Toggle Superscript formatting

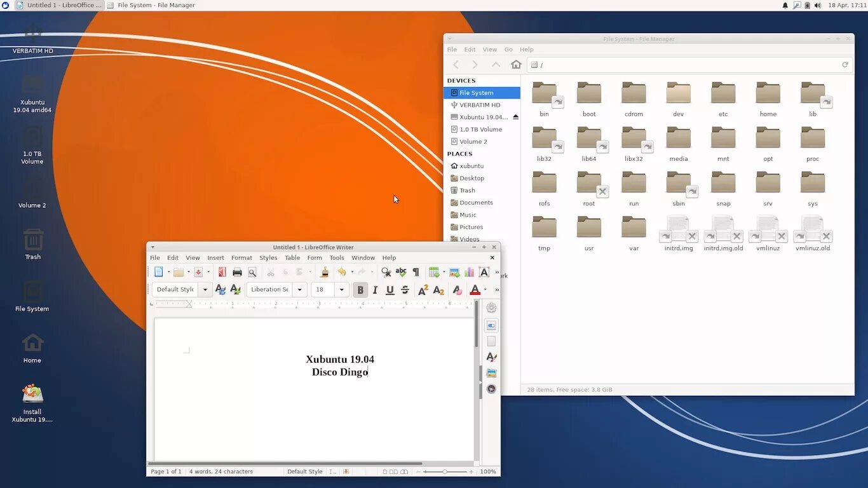[423, 290]
